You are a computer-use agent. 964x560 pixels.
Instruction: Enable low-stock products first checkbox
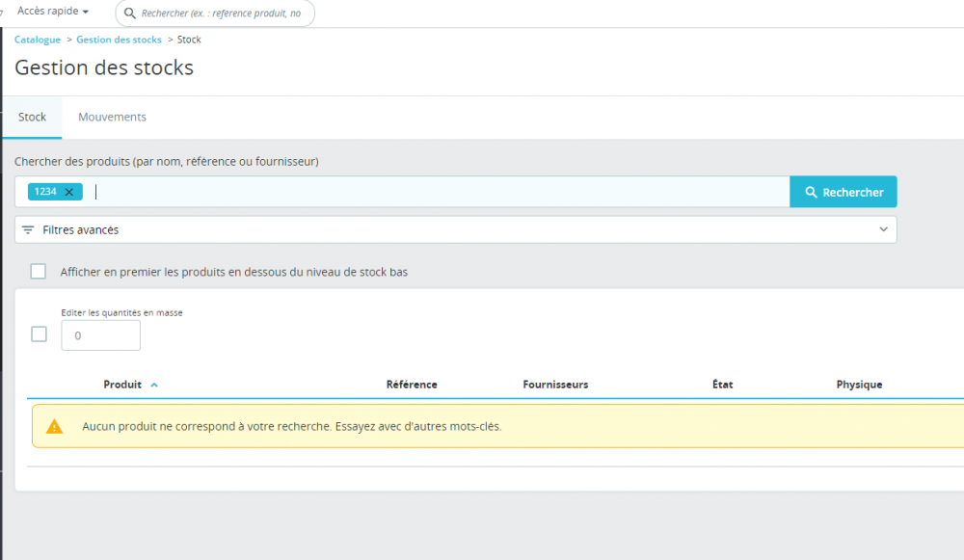39,271
